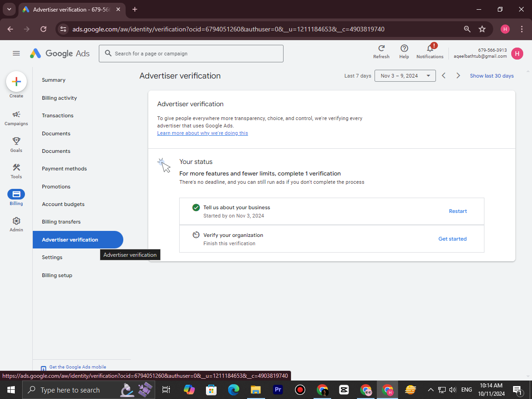
Task: Bookmark this page with star icon
Action: tap(482, 29)
